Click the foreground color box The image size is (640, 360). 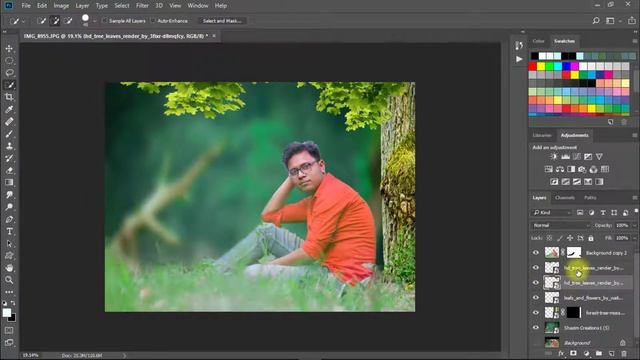click(7, 313)
